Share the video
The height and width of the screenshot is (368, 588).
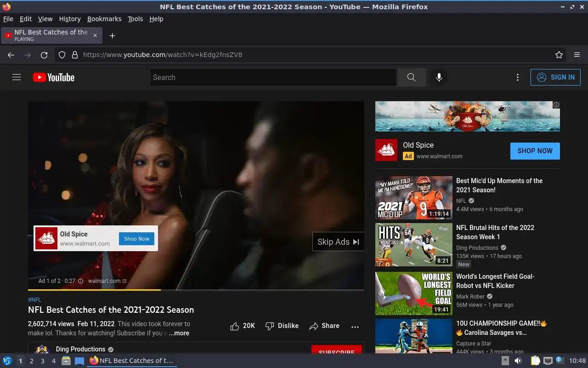(x=324, y=326)
